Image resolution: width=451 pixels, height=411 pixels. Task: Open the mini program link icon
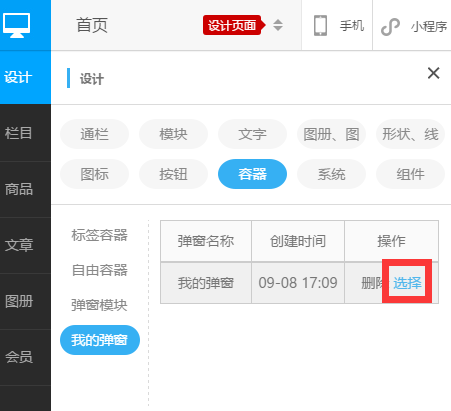point(390,27)
